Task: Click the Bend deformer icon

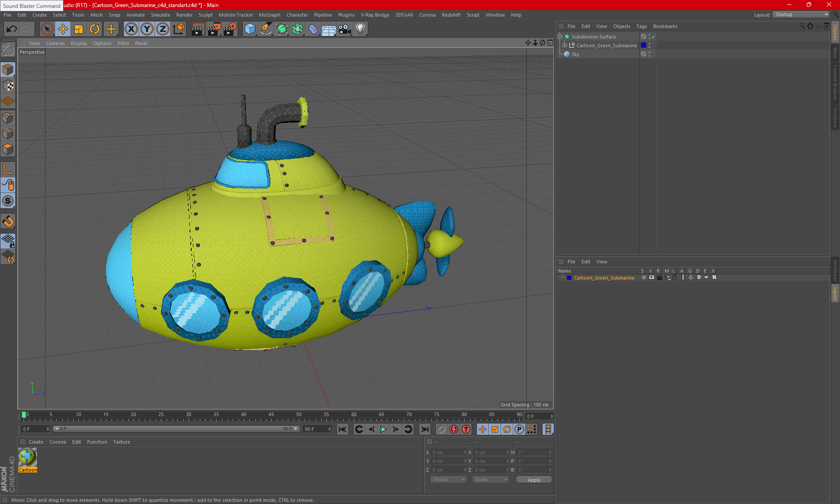Action: (313, 29)
